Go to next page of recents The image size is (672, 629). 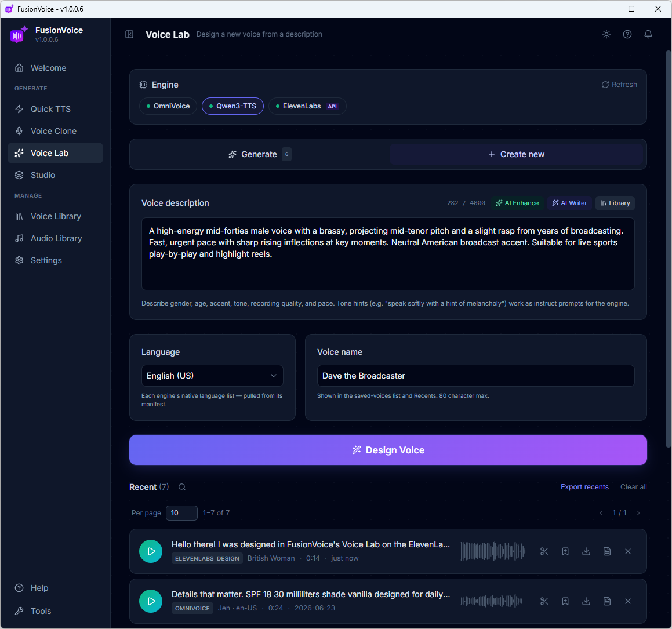(638, 513)
